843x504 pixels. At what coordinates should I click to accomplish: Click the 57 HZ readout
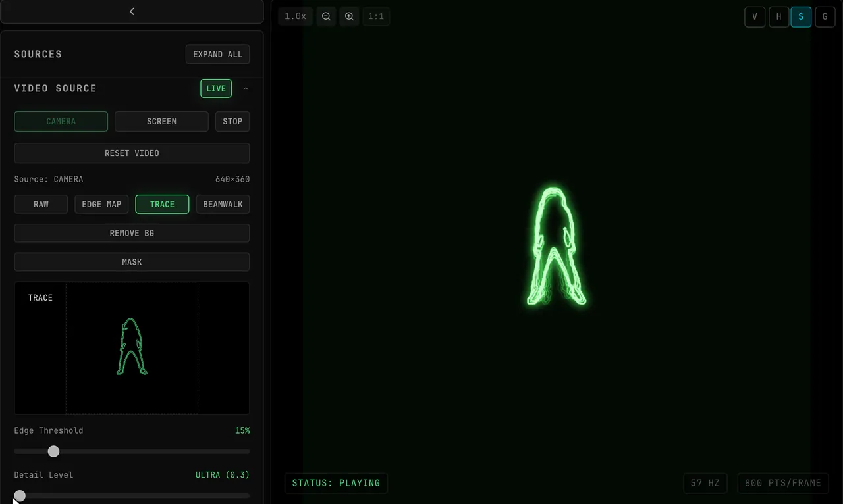705,483
